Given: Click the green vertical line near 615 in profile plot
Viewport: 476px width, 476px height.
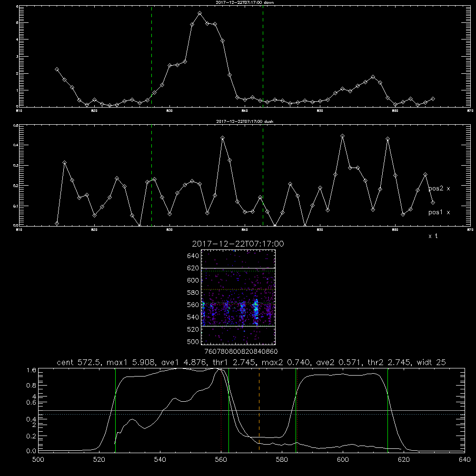Looking at the screenshot, I should [387, 409].
